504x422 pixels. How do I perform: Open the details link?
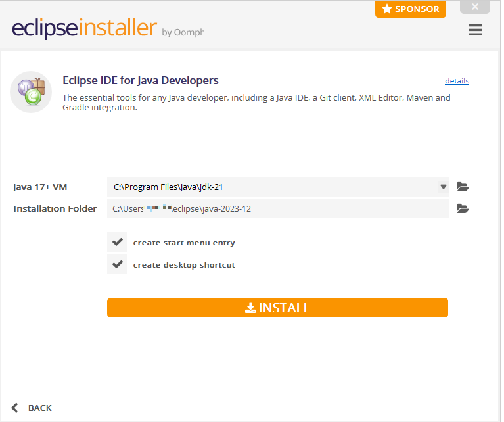click(x=457, y=81)
